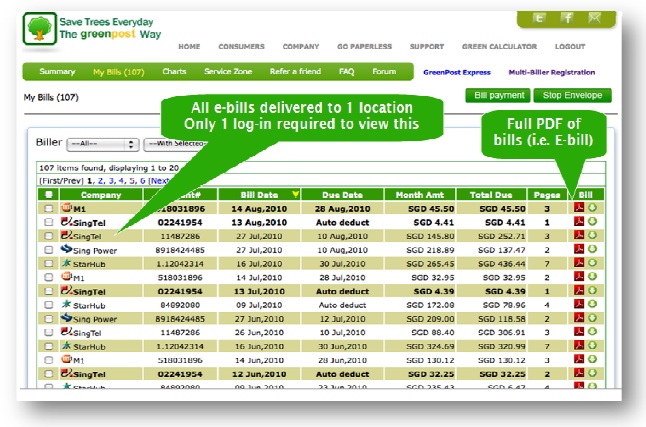Open the Summary tab
Image resolution: width=646 pixels, height=427 pixels.
pos(57,72)
